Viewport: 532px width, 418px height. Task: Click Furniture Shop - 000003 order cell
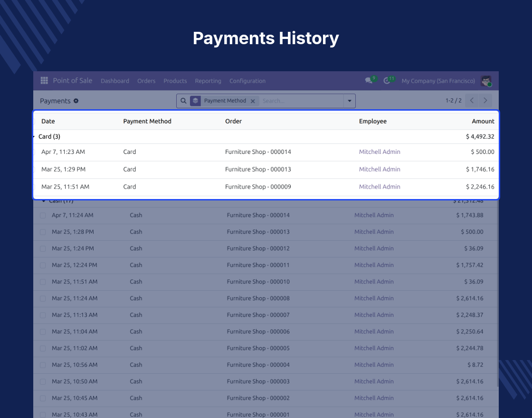258,381
